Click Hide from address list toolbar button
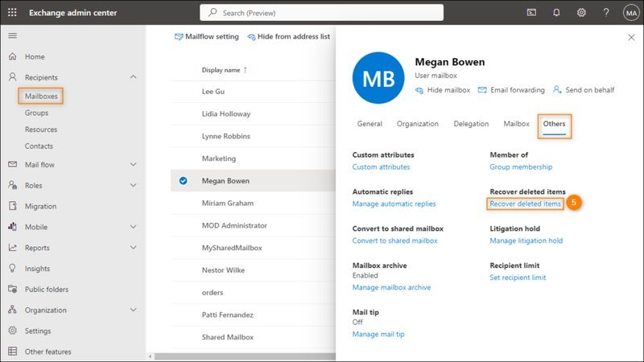Image resolution: width=644 pixels, height=362 pixels. tap(289, 36)
